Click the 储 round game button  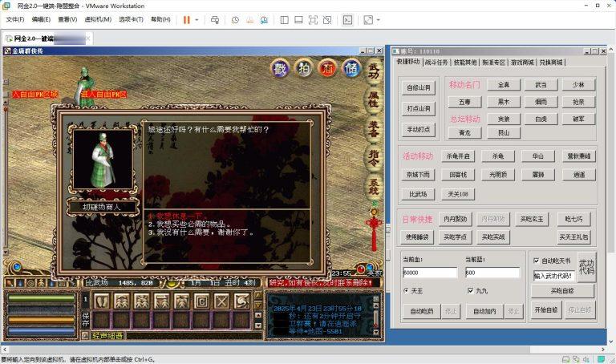click(x=351, y=68)
